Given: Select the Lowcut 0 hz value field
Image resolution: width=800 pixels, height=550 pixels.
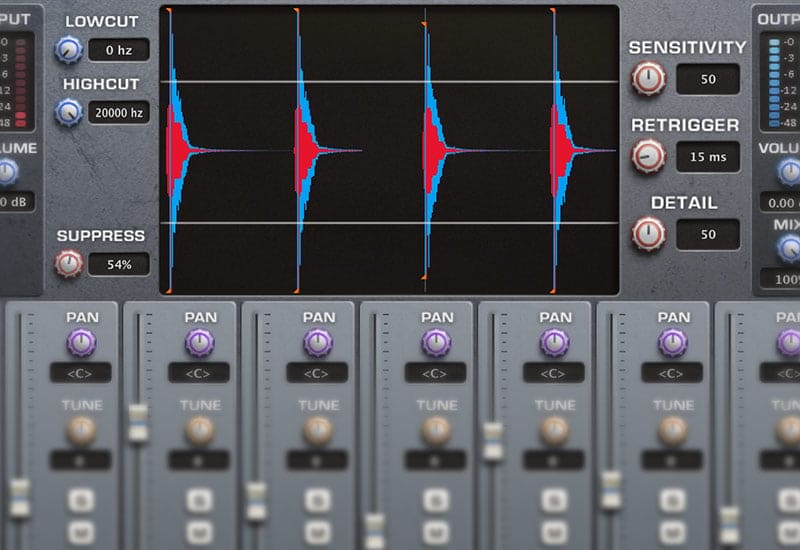Looking at the screenshot, I should tap(118, 49).
